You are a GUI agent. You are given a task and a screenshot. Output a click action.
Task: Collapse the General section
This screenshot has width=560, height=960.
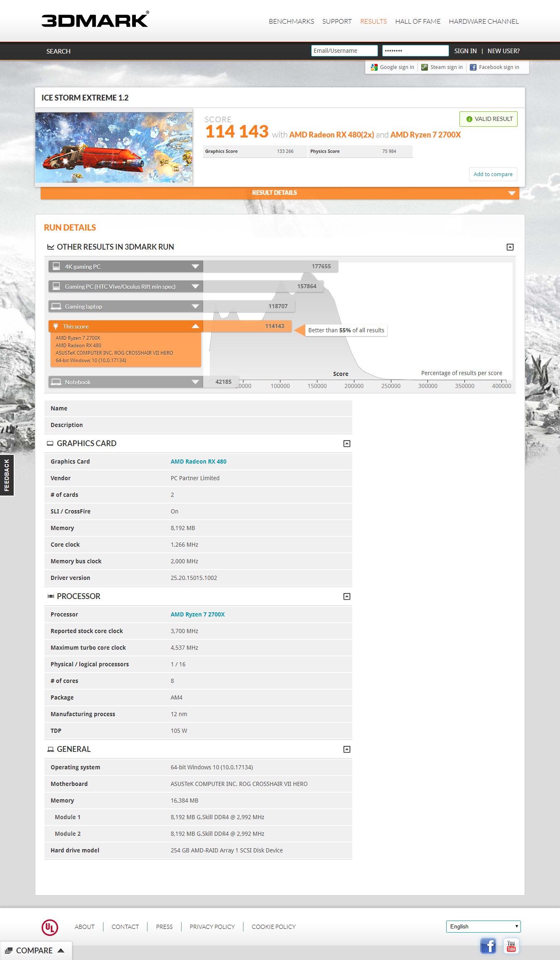pos(347,749)
